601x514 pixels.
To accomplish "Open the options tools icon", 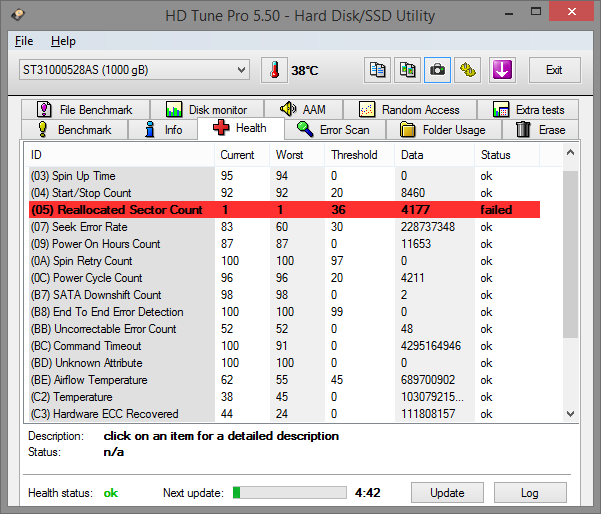I will click(x=468, y=70).
